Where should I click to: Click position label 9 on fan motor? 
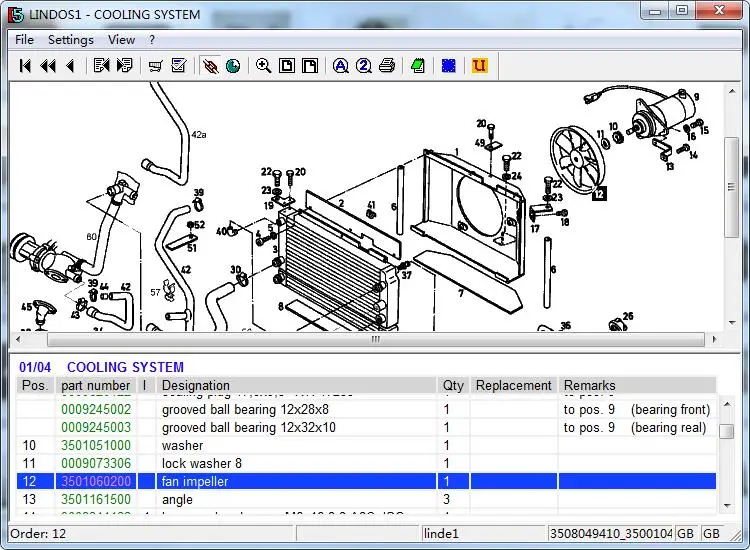tap(696, 97)
